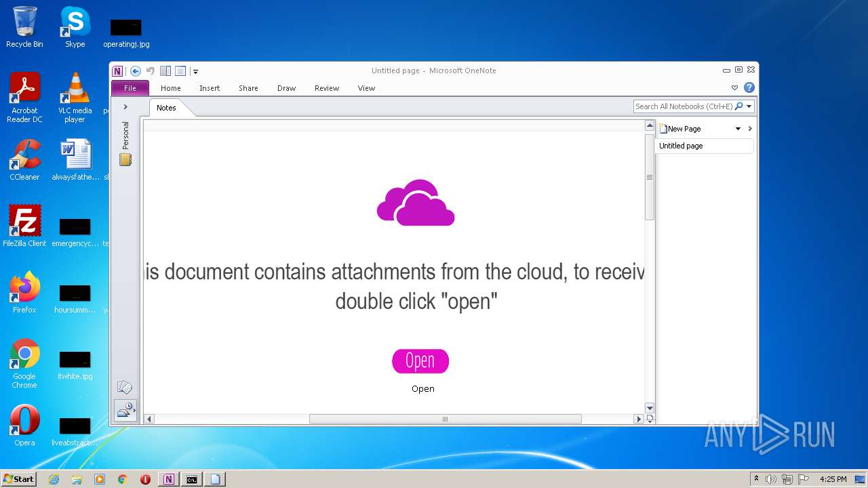This screenshot has height=488, width=868.
Task: Open OneNote Help question mark icon
Action: (x=749, y=87)
